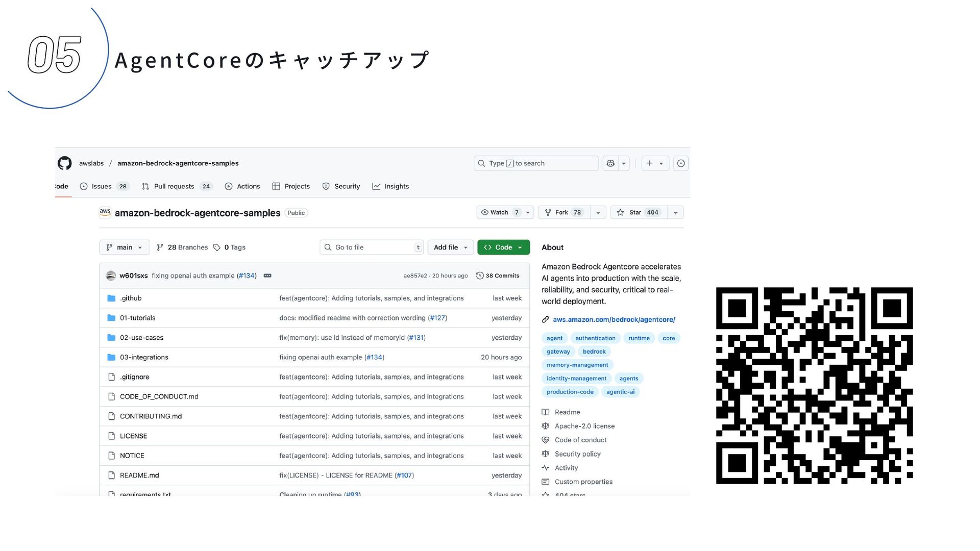
Task: Click the memory-management topic tag
Action: [x=577, y=365]
